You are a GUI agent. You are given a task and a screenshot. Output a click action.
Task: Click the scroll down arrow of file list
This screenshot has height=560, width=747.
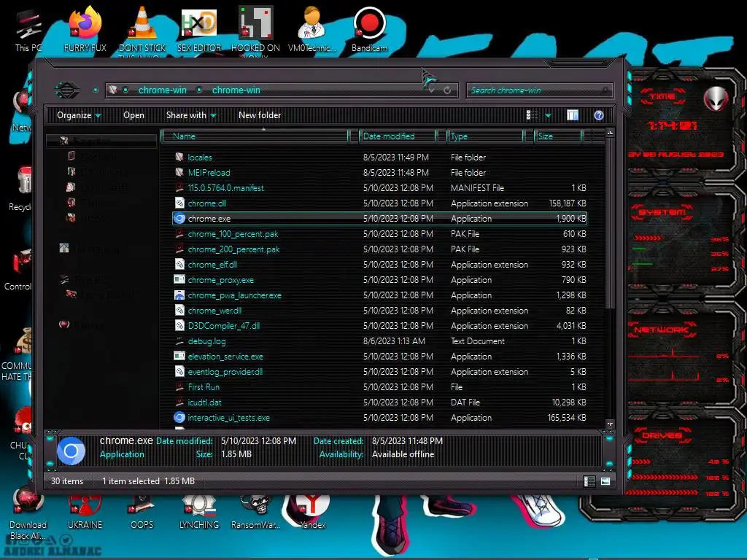(610, 424)
